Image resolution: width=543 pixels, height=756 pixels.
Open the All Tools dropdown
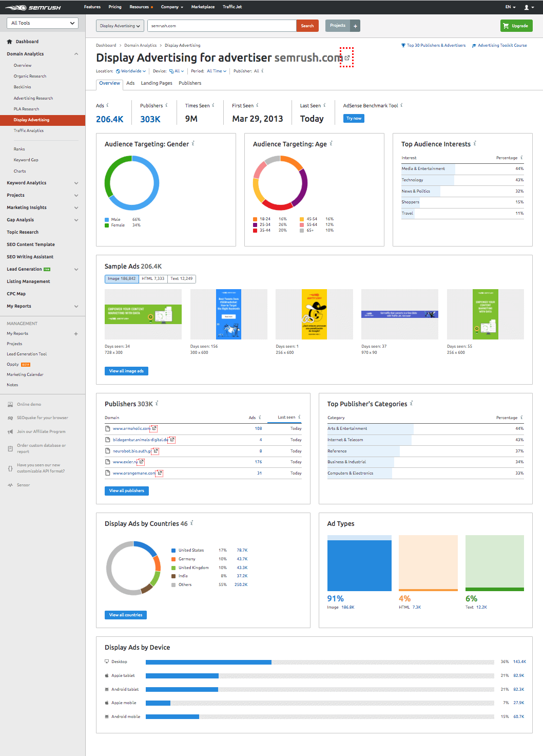point(43,23)
